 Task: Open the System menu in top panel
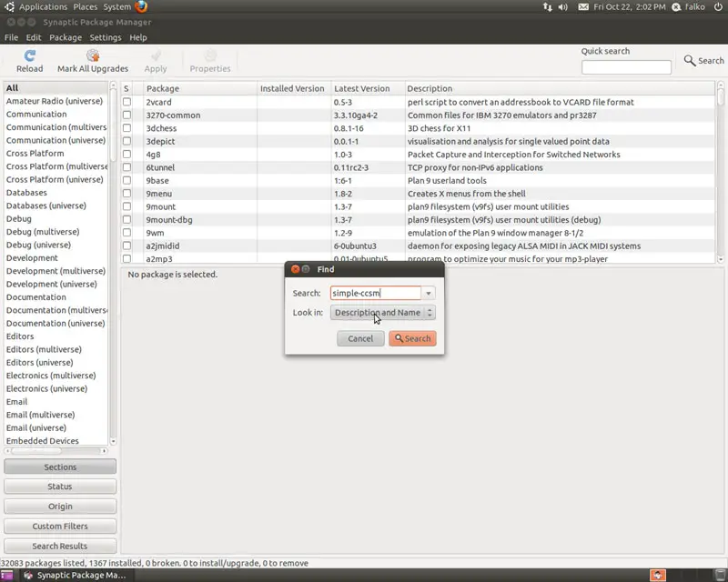[x=117, y=7]
